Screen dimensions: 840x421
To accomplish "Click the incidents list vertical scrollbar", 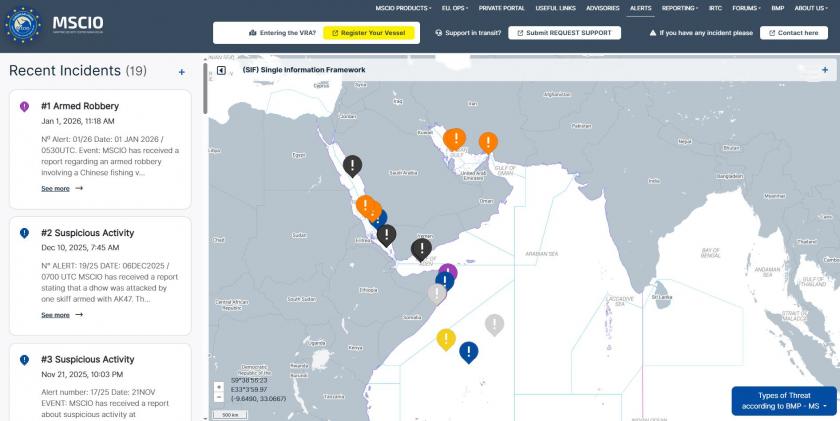I will click(205, 88).
